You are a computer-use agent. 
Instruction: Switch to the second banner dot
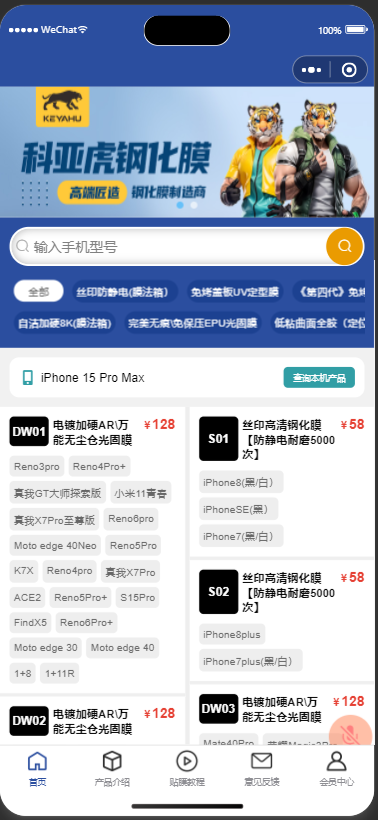(193, 205)
